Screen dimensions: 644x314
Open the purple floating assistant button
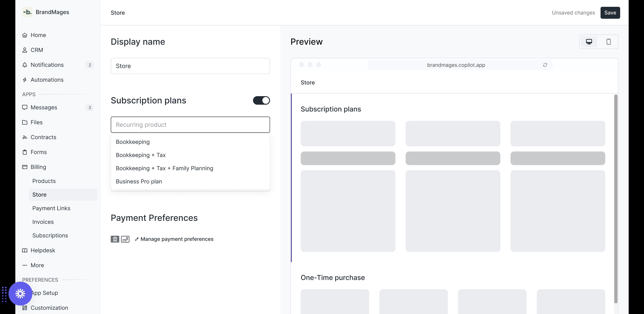pyautogui.click(x=20, y=293)
